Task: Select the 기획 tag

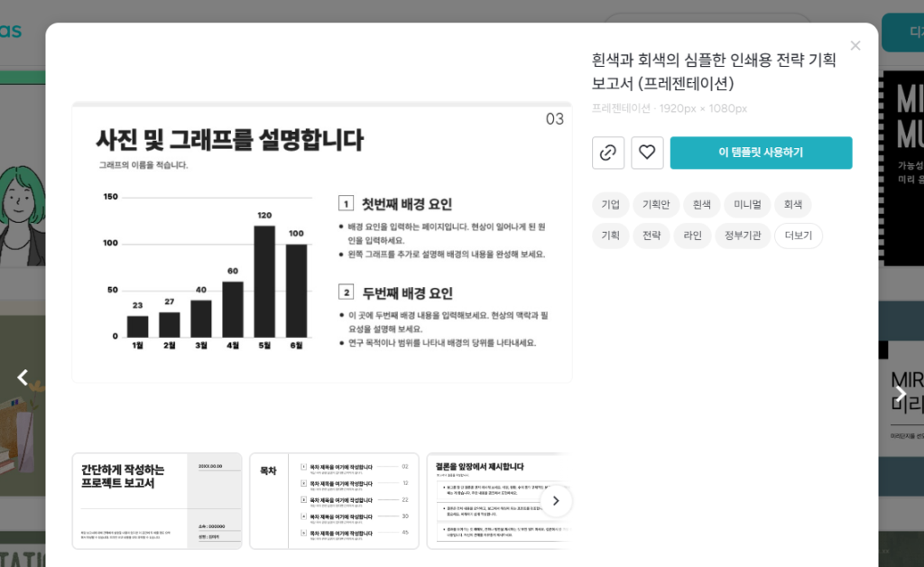Action: click(610, 236)
